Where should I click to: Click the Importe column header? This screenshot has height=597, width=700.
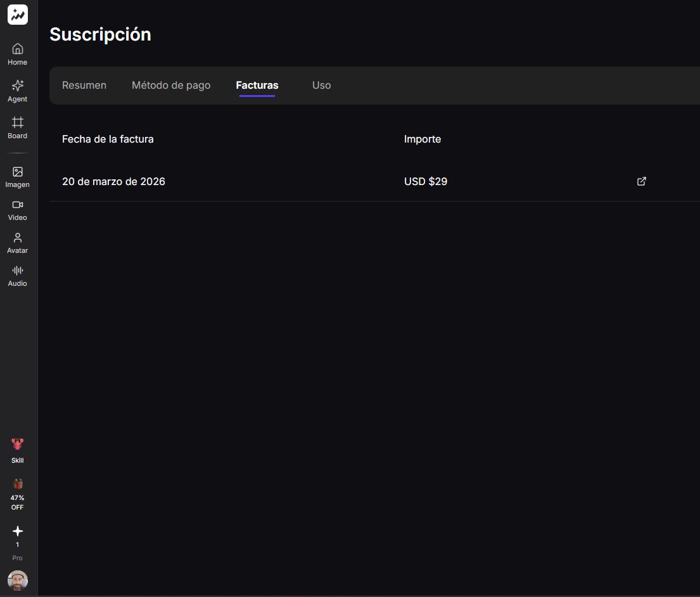click(x=423, y=139)
